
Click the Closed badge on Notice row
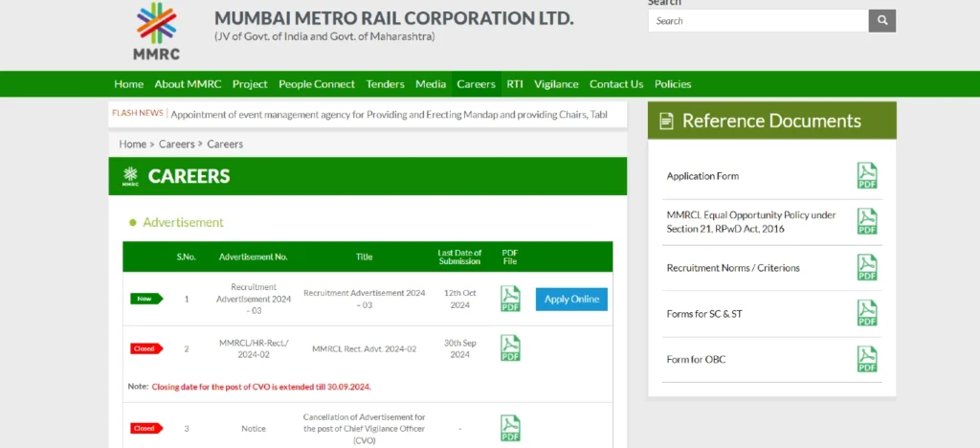coord(146,428)
